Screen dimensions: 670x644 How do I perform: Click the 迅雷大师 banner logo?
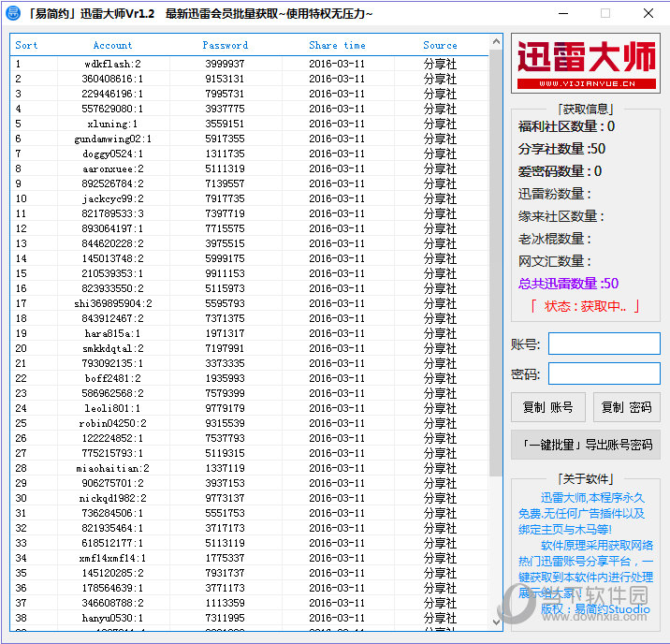point(586,64)
